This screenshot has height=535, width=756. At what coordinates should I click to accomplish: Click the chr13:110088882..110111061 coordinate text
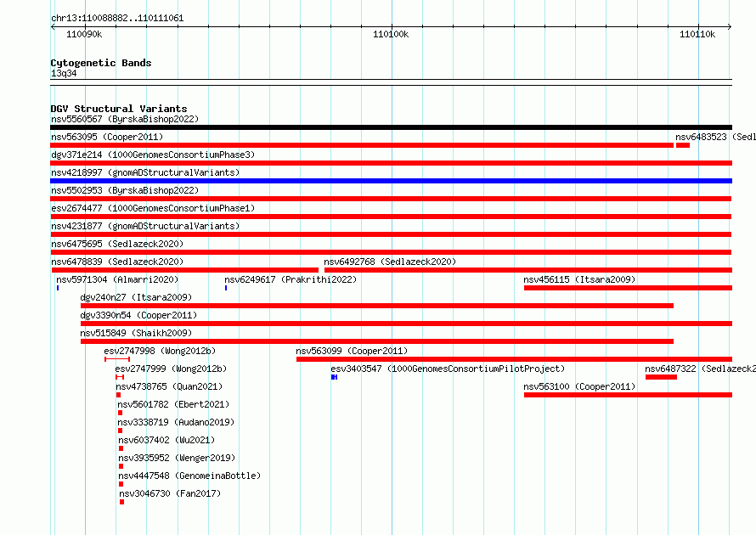(117, 19)
